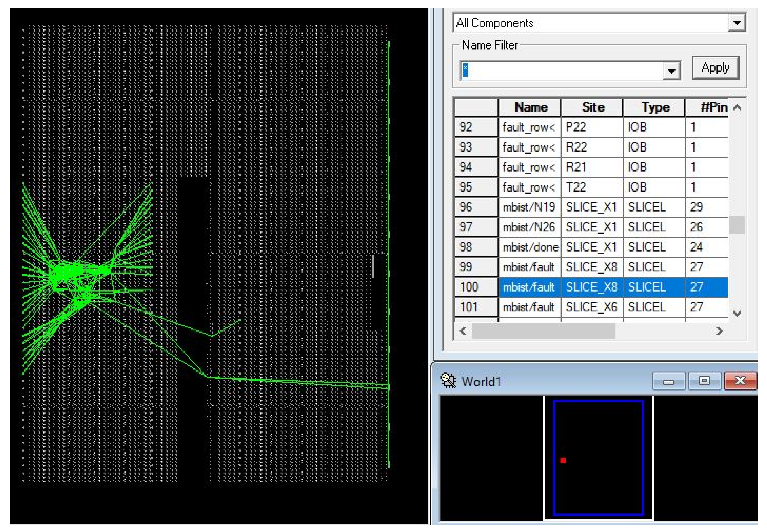
Task: Expand the Name Filter dropdown arrow
Action: coord(671,70)
